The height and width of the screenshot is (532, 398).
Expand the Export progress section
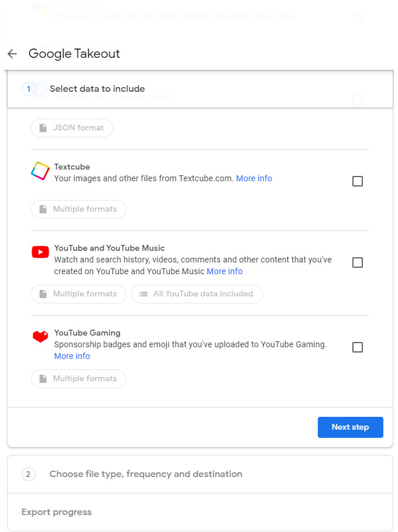coord(57,512)
